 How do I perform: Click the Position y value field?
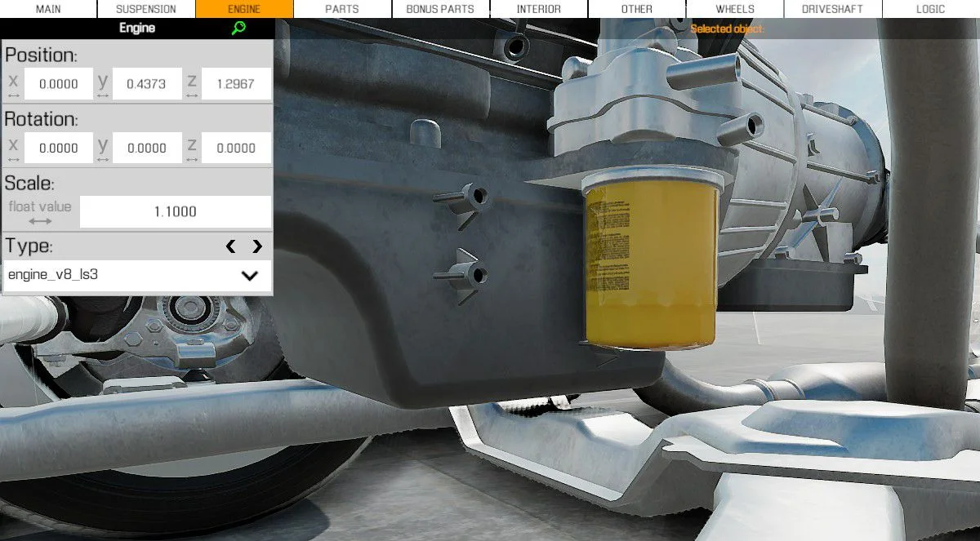pos(147,84)
